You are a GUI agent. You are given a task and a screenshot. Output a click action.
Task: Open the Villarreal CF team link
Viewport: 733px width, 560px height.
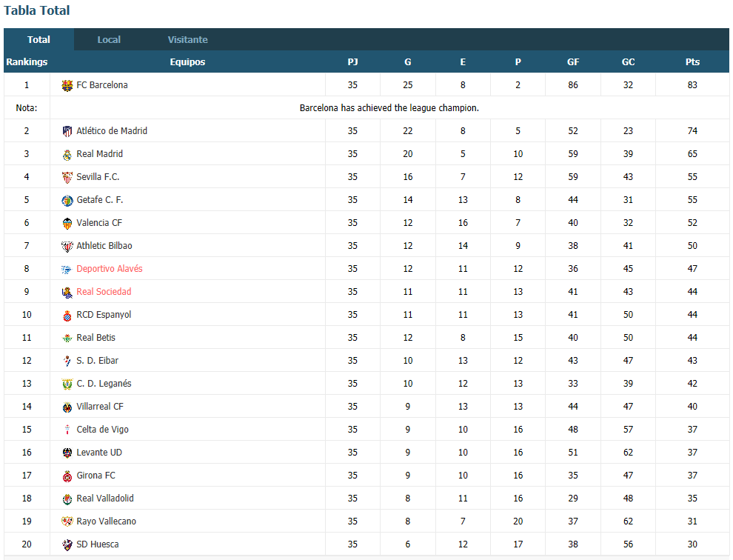tap(100, 406)
